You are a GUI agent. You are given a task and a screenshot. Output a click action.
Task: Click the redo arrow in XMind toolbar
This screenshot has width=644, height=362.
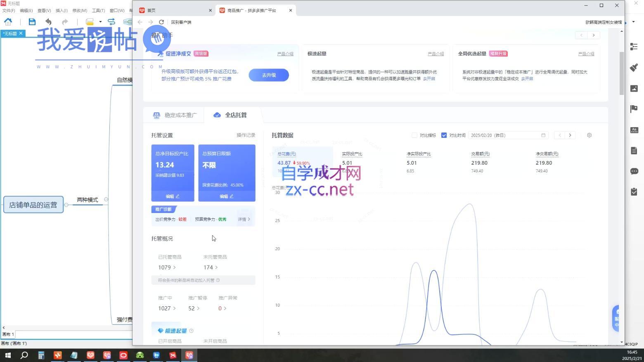(x=65, y=21)
